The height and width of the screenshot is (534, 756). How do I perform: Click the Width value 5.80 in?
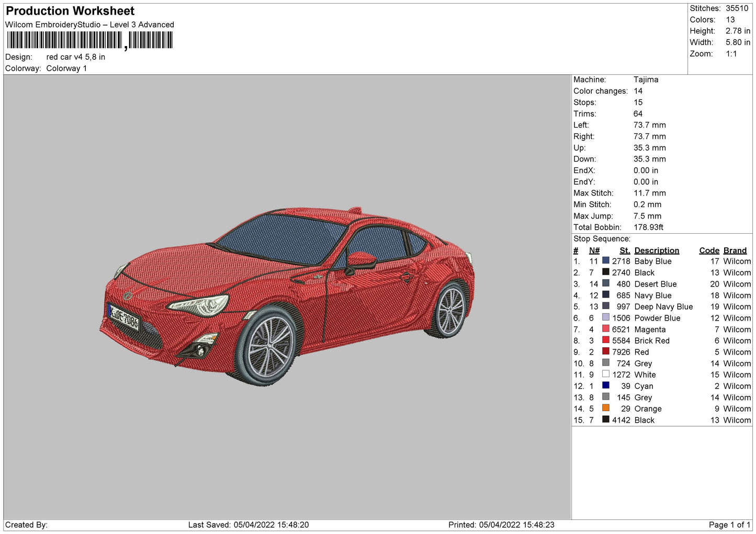point(738,42)
